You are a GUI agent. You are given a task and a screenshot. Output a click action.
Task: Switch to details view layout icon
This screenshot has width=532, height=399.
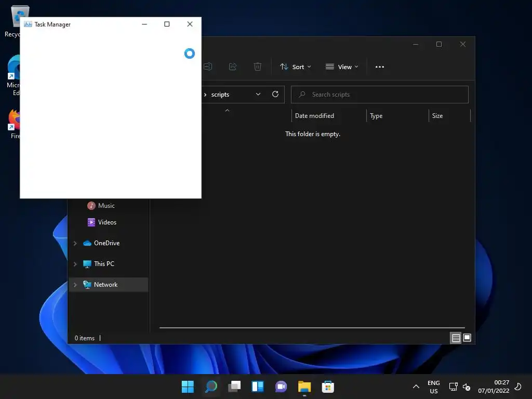point(456,338)
